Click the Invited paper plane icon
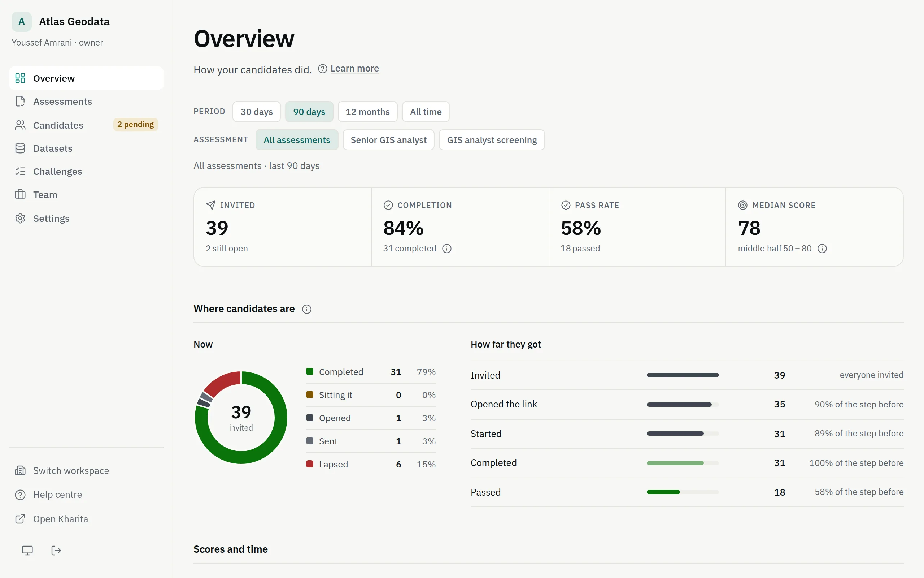Screen dimensions: 924x578 pyautogui.click(x=210, y=205)
